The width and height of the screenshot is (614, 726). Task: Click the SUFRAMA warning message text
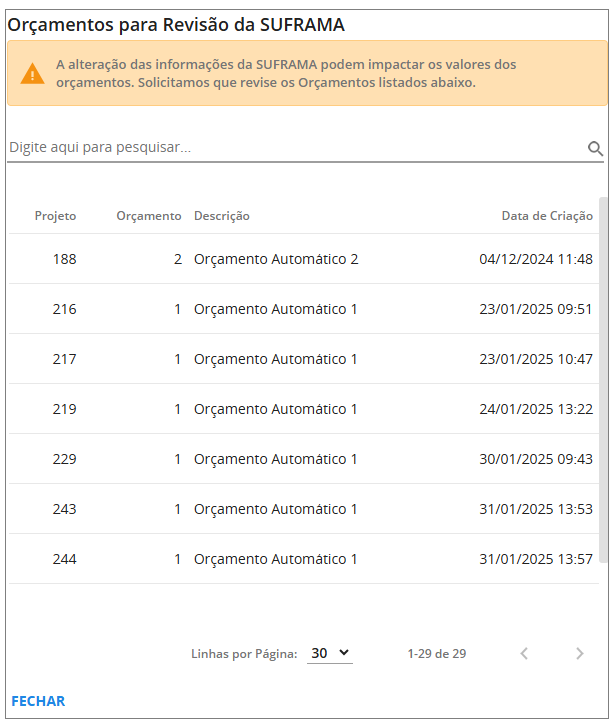(x=286, y=73)
